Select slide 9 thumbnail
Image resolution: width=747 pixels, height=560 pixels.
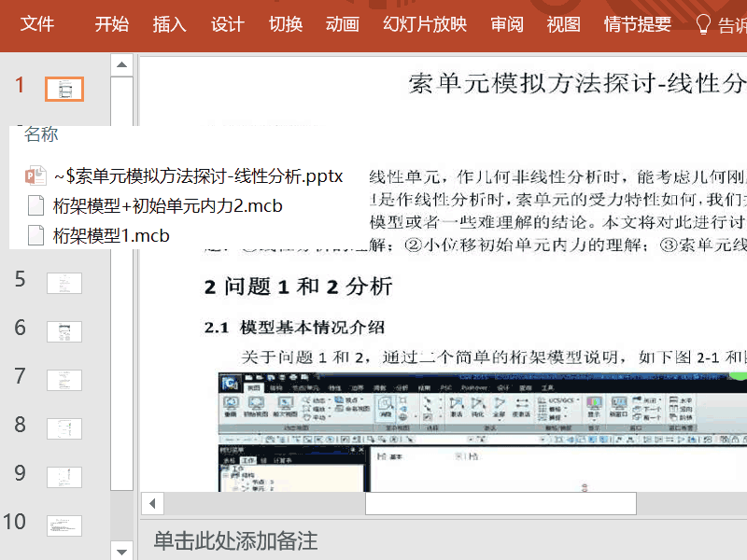tap(64, 477)
